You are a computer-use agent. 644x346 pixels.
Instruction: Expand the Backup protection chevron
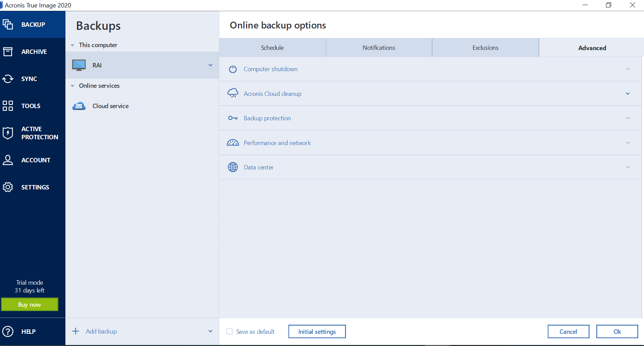(x=628, y=118)
